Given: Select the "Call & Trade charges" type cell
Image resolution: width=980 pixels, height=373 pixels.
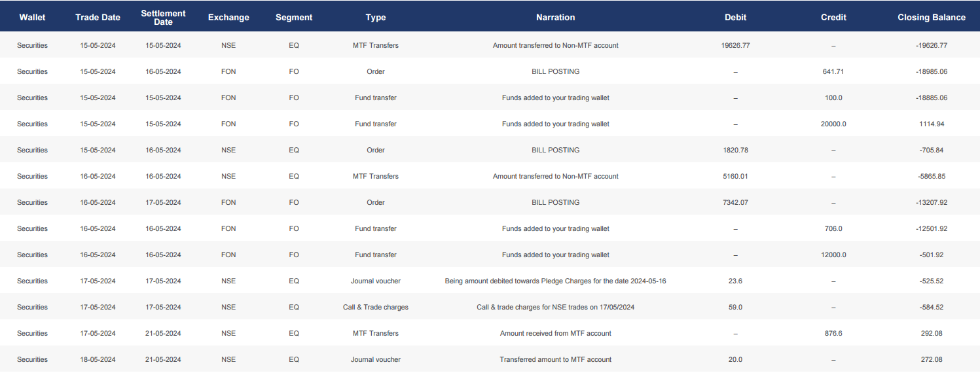Looking at the screenshot, I should click(376, 308).
